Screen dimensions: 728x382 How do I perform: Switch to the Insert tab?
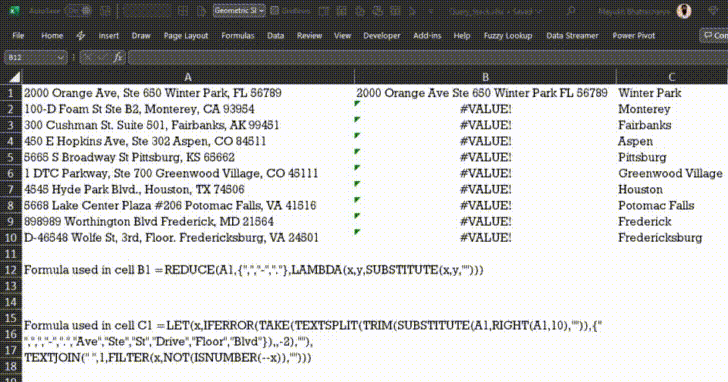109,36
